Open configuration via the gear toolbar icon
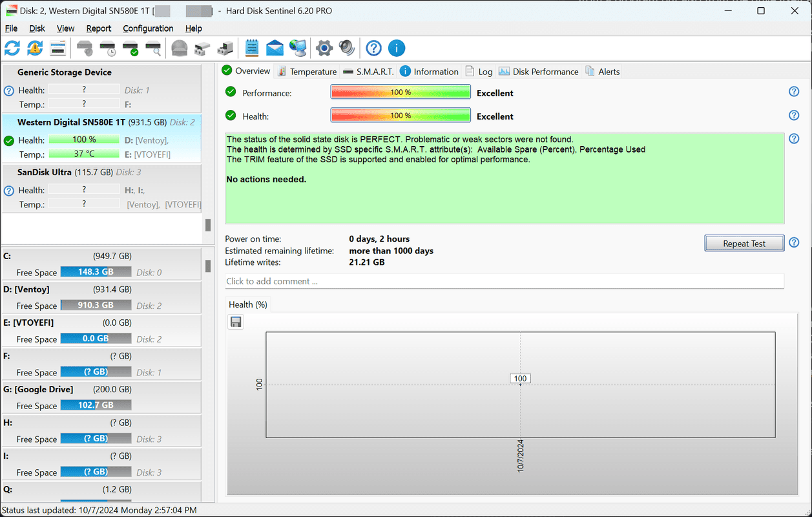Image resolution: width=812 pixels, height=517 pixels. [x=324, y=48]
